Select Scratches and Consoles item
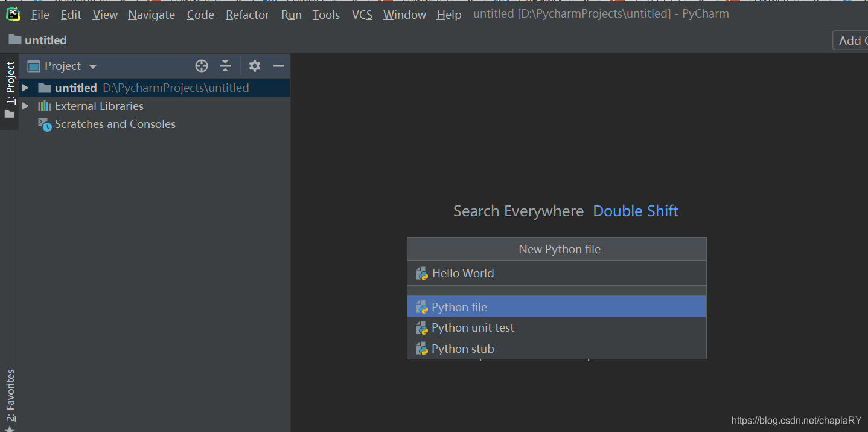Image resolution: width=868 pixels, height=432 pixels. (115, 124)
